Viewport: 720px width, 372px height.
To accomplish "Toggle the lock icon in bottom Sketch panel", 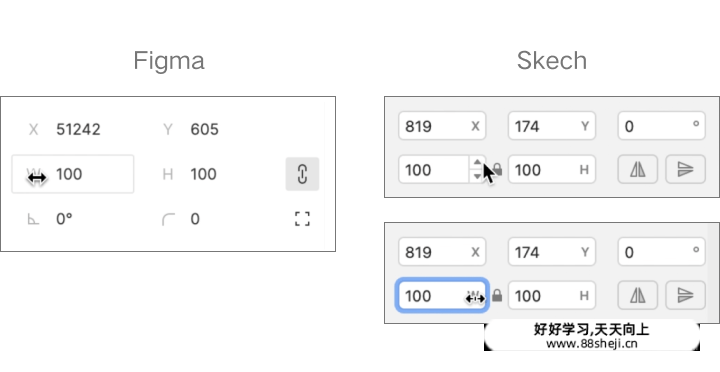I will (x=497, y=296).
